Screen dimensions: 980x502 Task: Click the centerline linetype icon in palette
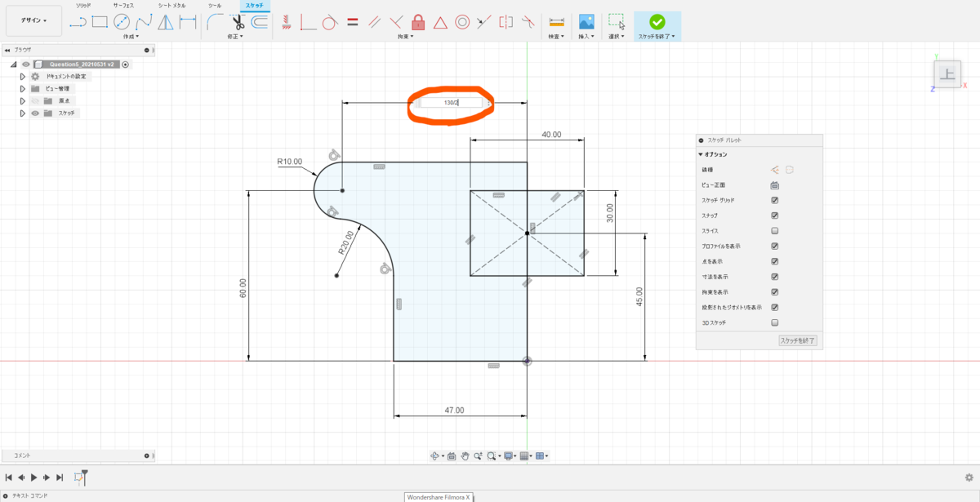[x=790, y=170]
